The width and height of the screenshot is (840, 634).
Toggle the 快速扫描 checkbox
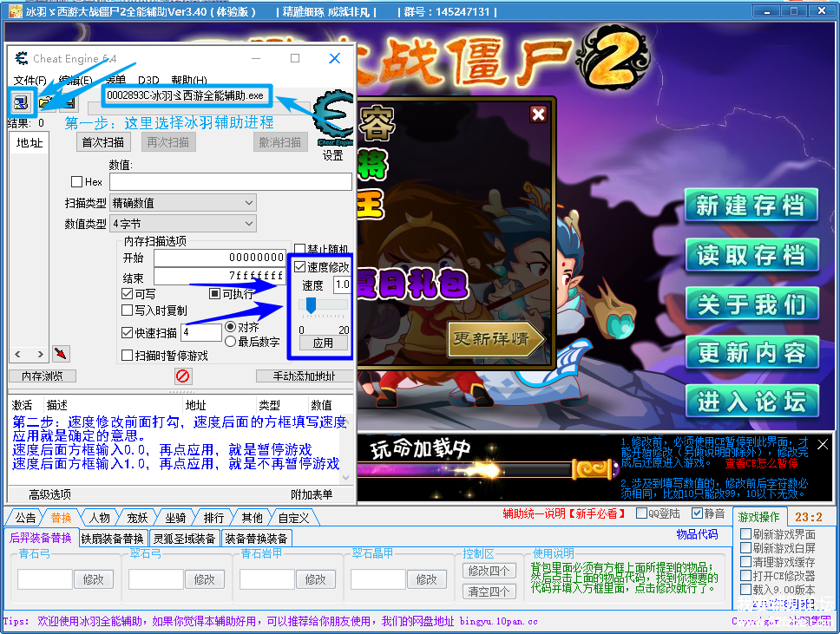pos(127,332)
